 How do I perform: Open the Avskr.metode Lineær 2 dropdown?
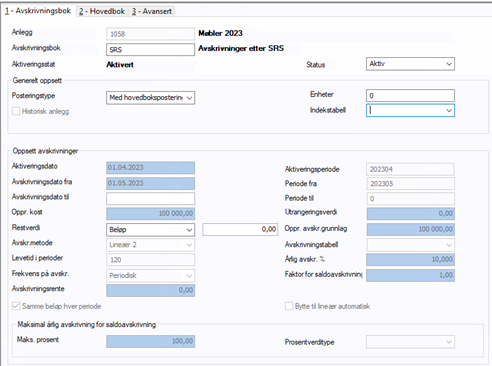coord(150,245)
